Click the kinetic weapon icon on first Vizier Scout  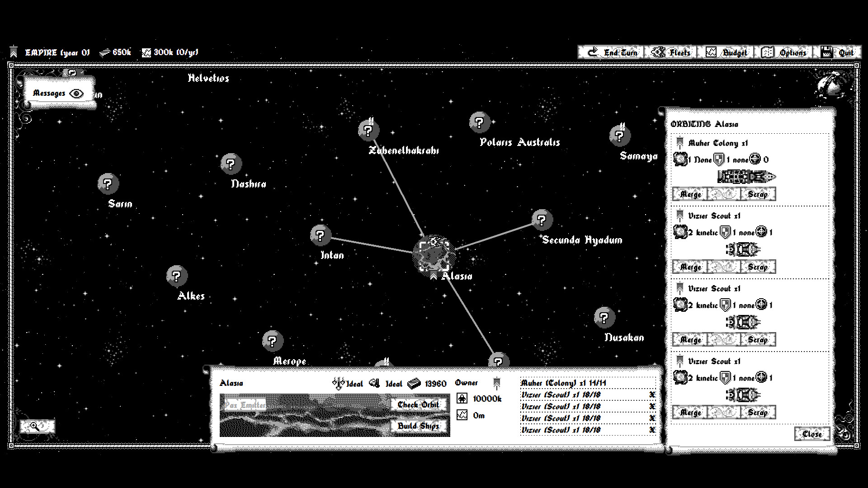(x=680, y=232)
